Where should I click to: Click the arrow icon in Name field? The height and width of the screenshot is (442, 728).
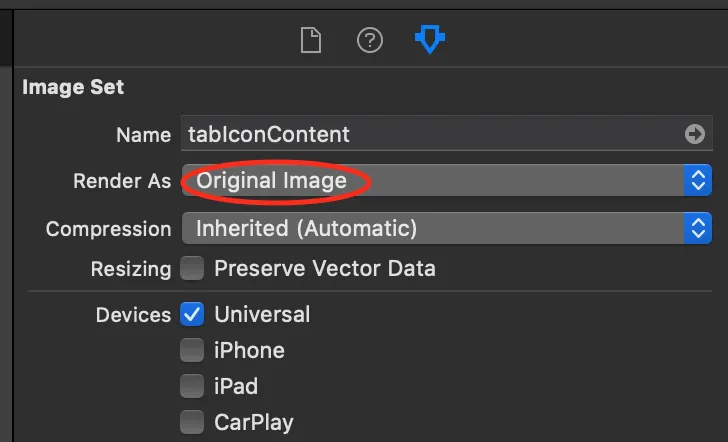pos(694,134)
